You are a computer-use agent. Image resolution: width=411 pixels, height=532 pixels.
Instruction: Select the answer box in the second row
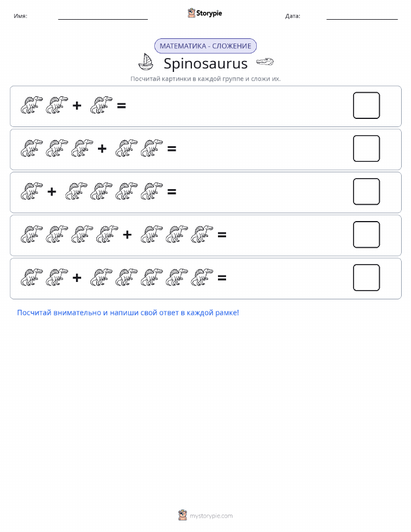(366, 149)
